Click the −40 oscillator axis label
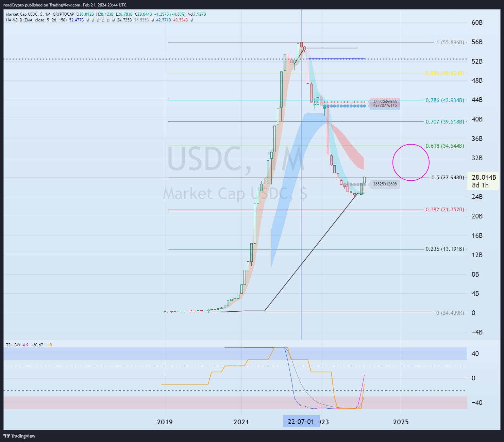This screenshot has width=504, height=442. pyautogui.click(x=477, y=403)
